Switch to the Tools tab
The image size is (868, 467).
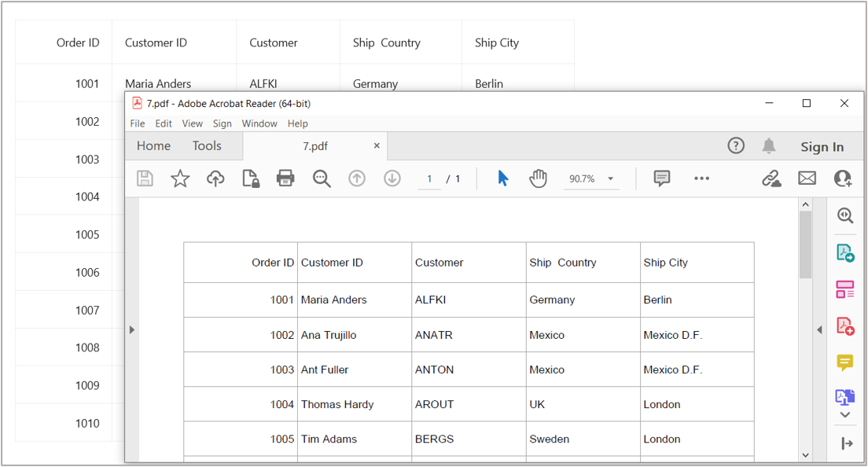207,145
